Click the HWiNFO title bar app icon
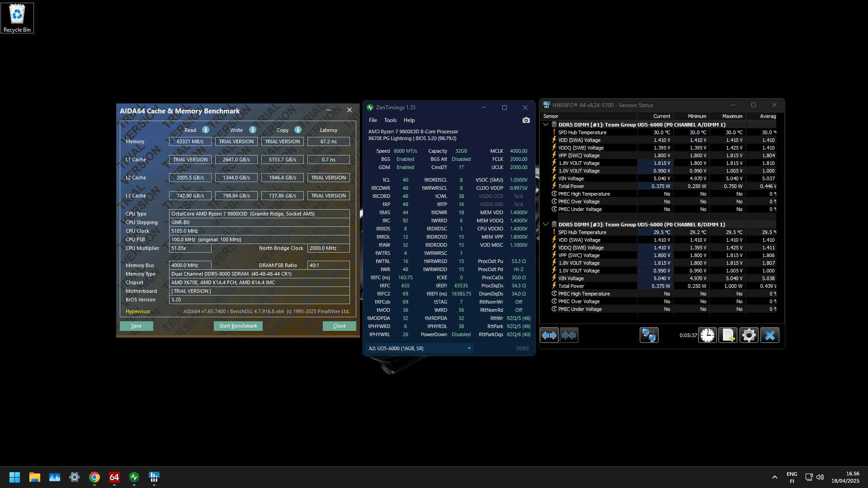Viewport: 868px width, 488px height. pyautogui.click(x=547, y=105)
